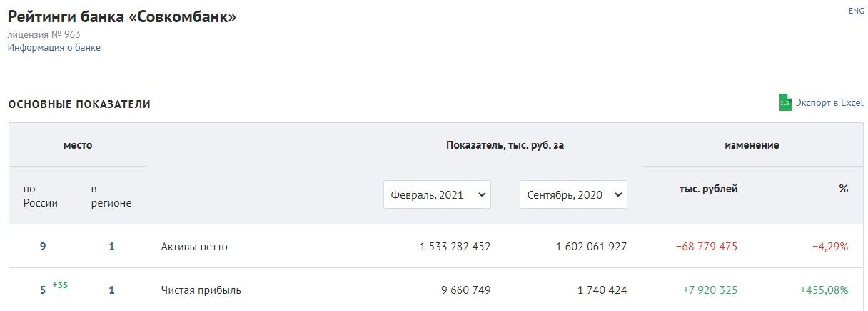Click the тыс. рублей change column header
The width and height of the screenshot is (868, 311).
tap(708, 189)
